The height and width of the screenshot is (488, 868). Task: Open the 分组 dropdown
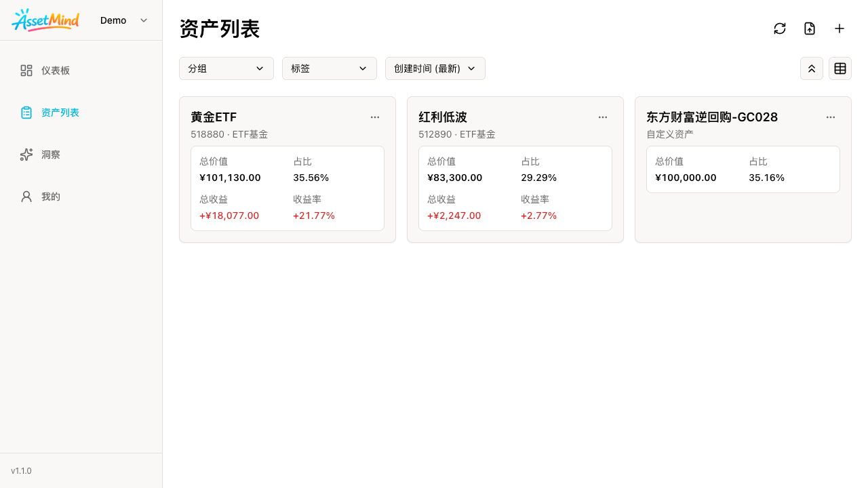click(x=226, y=68)
